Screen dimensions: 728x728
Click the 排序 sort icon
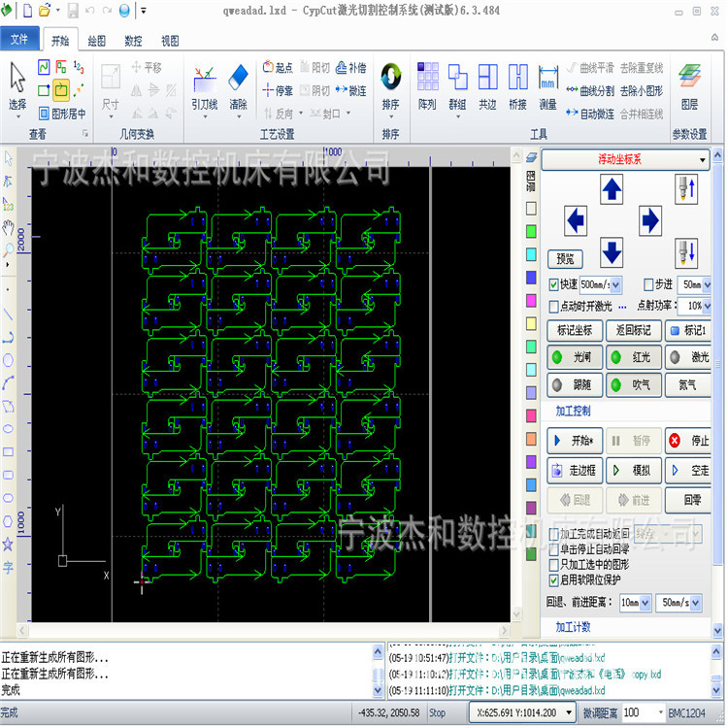click(390, 85)
